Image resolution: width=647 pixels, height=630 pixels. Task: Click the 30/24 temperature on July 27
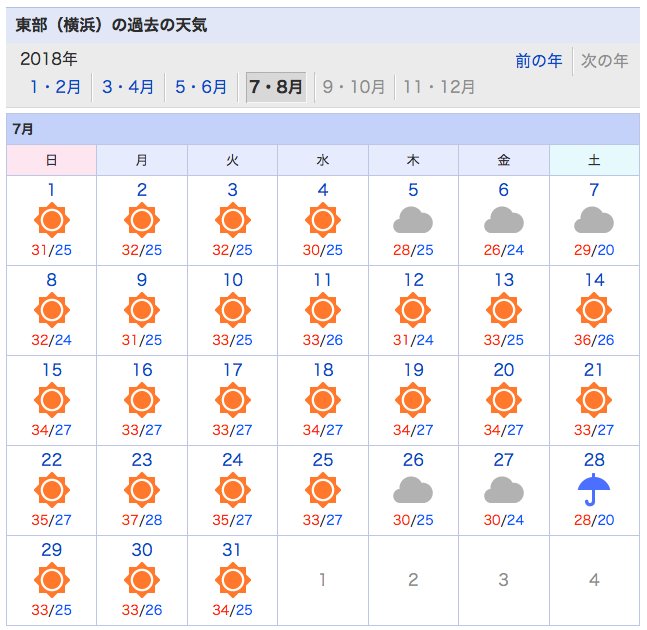click(504, 520)
